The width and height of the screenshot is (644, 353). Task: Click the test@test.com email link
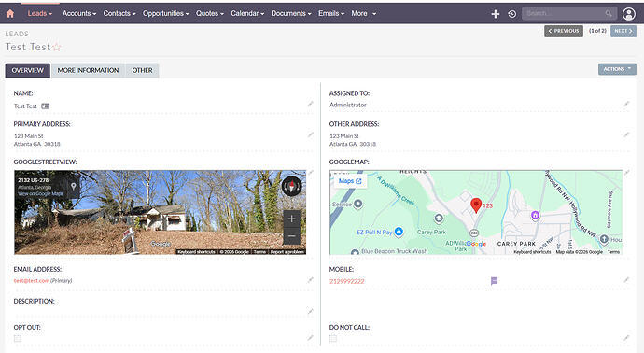tap(32, 281)
